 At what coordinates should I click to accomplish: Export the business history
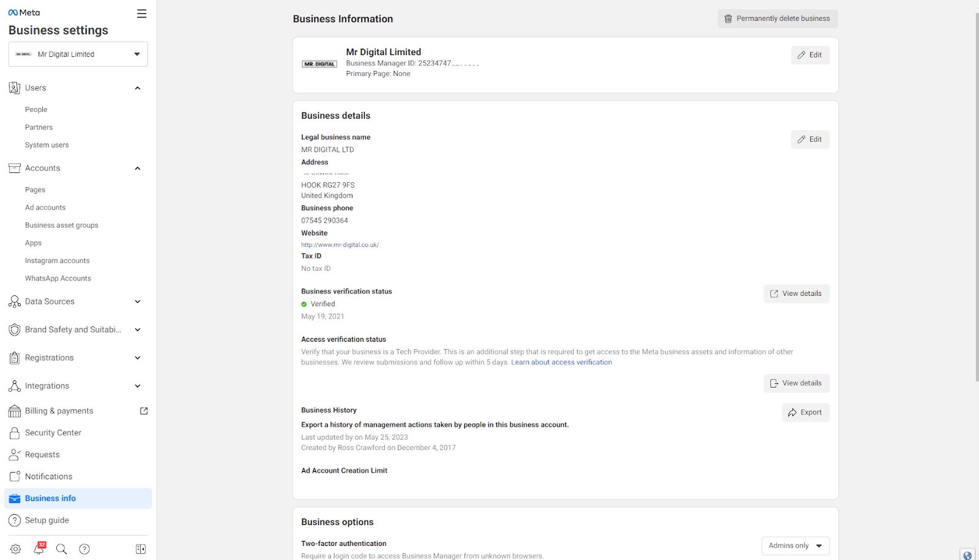click(x=805, y=413)
